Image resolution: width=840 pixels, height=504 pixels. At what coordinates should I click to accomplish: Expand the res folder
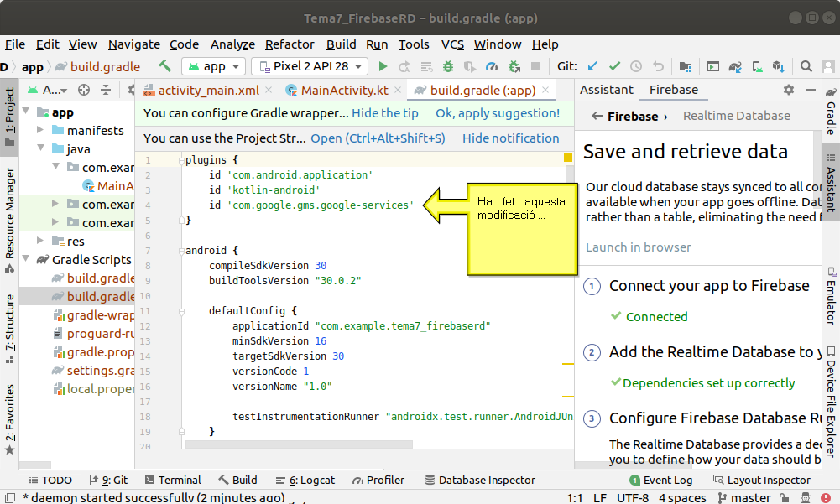pos(40,241)
